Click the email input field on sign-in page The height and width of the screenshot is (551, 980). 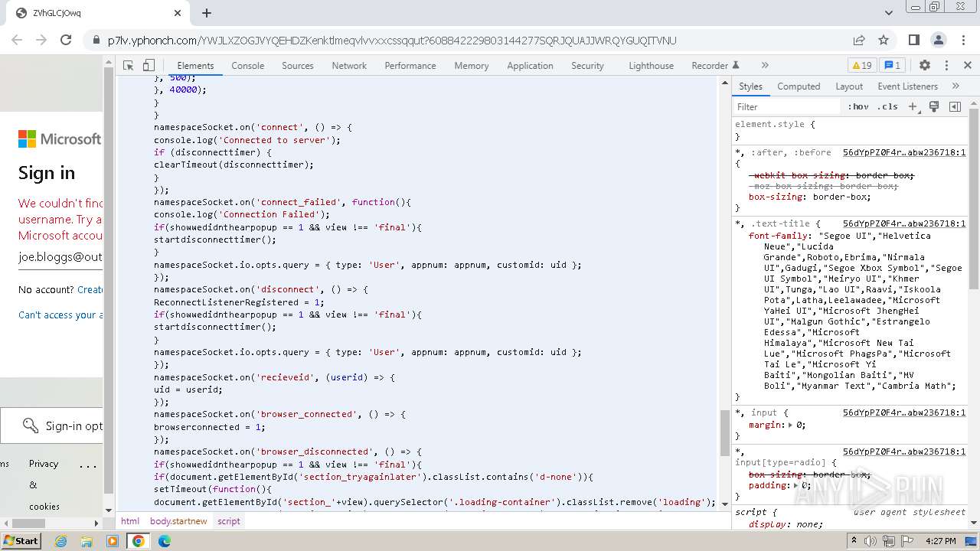(60, 257)
